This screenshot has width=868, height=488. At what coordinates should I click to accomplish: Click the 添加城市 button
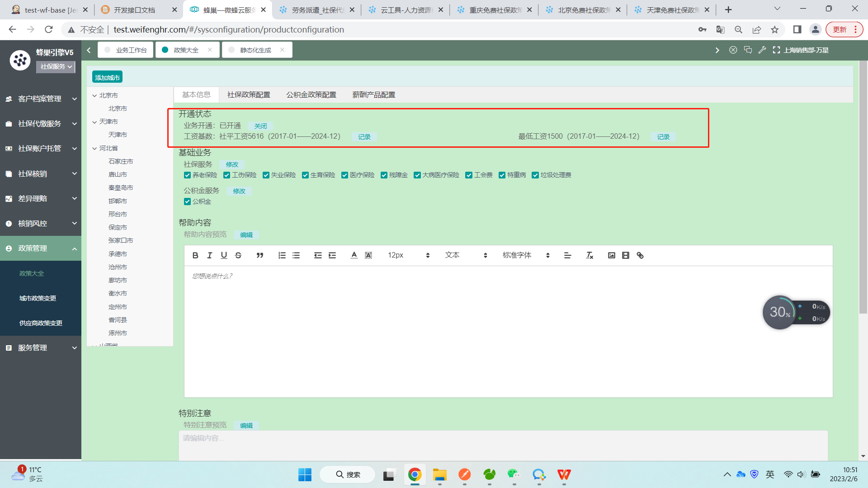tap(107, 77)
